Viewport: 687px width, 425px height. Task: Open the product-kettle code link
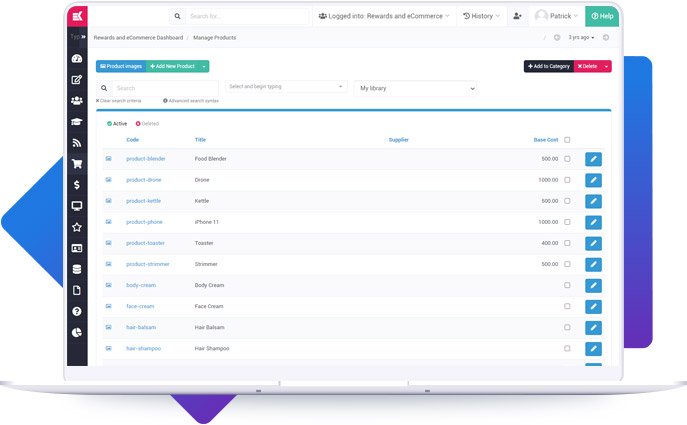pyautogui.click(x=145, y=201)
